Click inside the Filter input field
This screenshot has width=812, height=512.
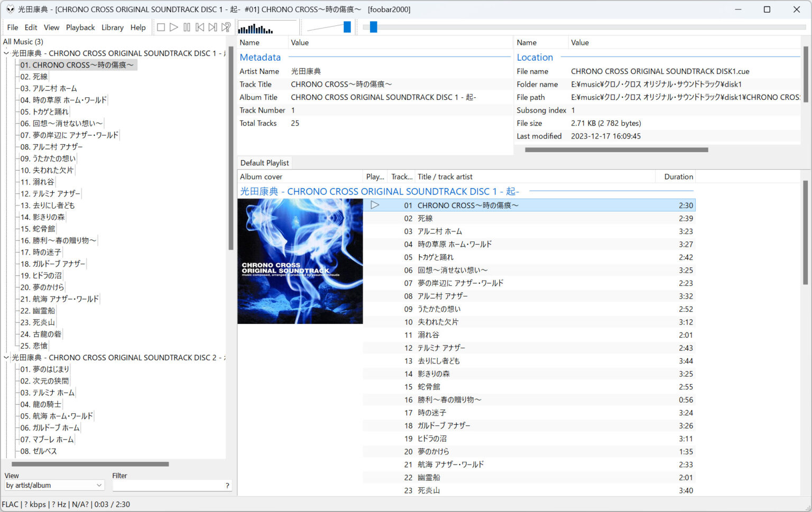click(x=169, y=485)
